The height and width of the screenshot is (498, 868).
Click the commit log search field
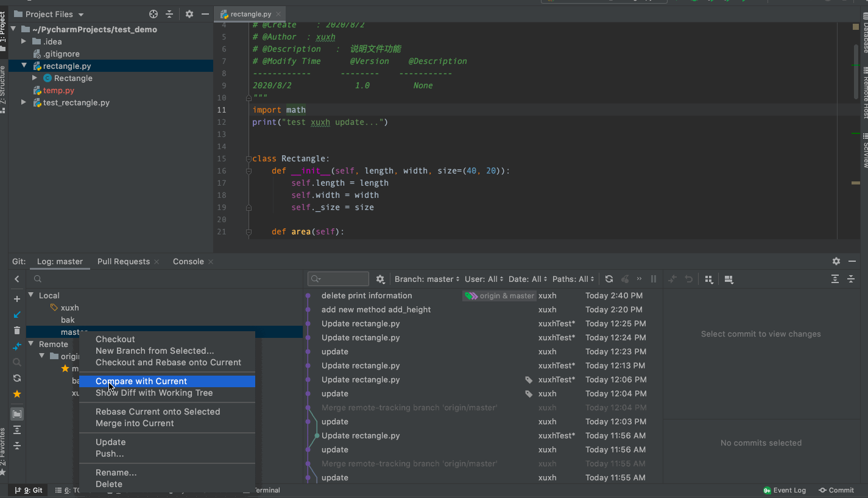click(338, 279)
